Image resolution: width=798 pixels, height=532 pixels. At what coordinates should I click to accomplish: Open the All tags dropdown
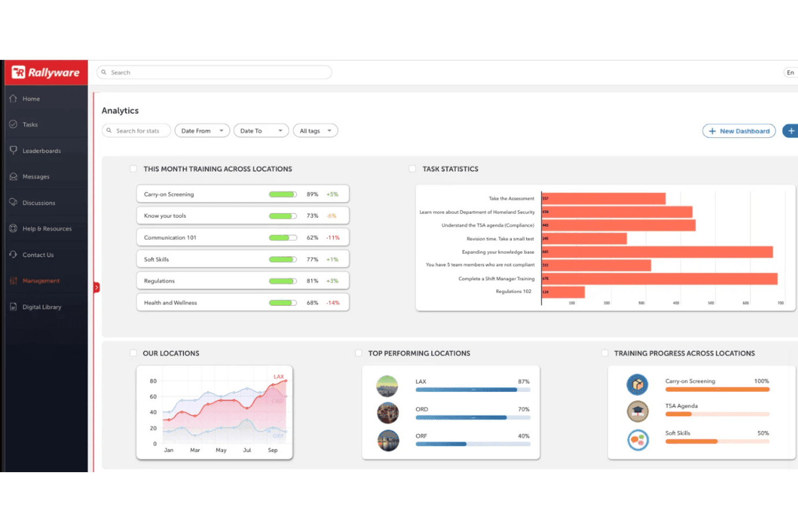315,131
